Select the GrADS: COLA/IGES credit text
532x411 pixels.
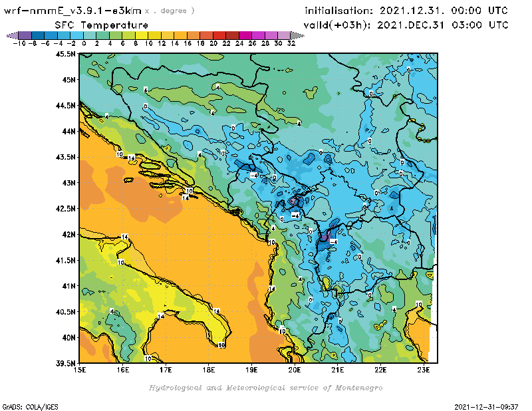pyautogui.click(x=30, y=407)
